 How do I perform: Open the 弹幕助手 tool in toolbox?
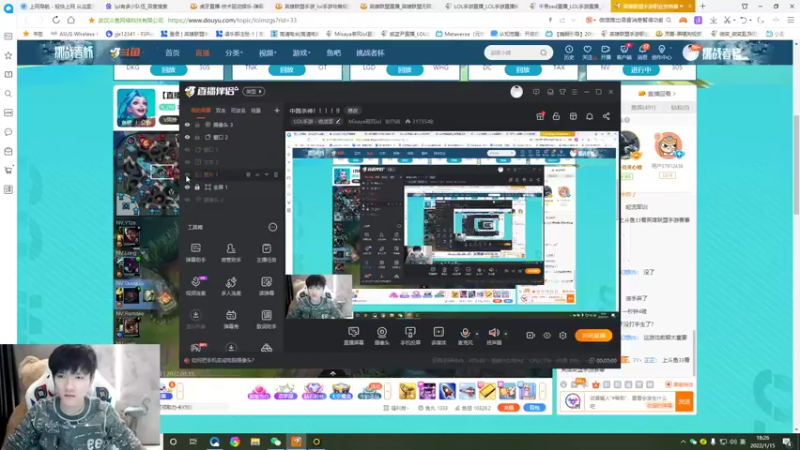tap(195, 253)
